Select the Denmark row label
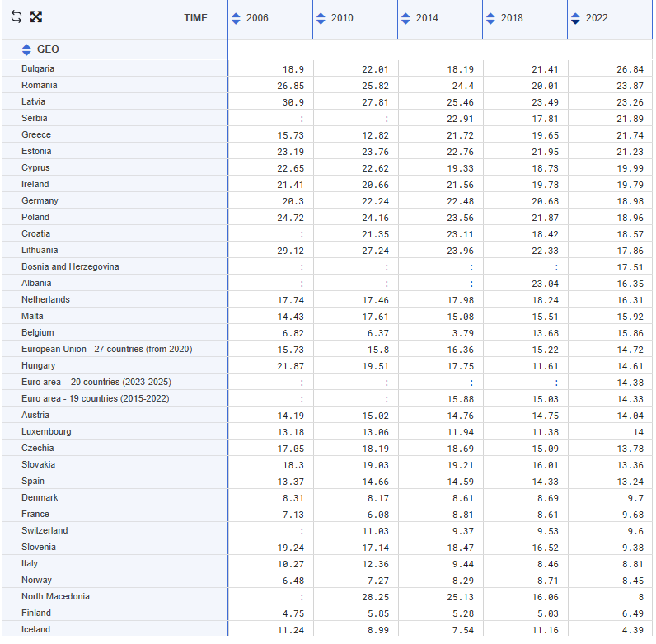The image size is (656, 644). coord(40,497)
